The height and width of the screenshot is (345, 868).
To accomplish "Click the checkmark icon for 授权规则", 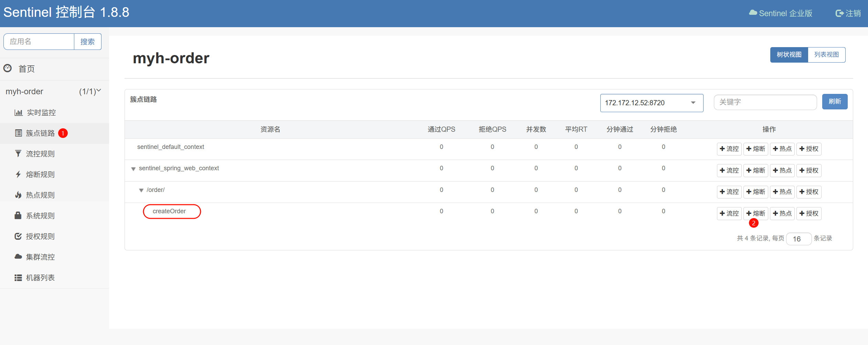I will (x=18, y=236).
